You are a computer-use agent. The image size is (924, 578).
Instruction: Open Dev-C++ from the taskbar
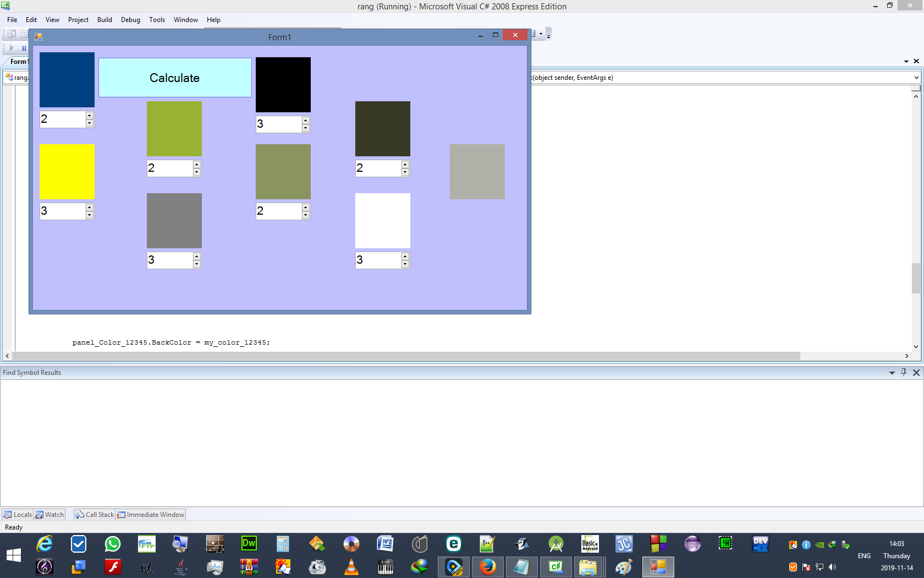pos(761,544)
